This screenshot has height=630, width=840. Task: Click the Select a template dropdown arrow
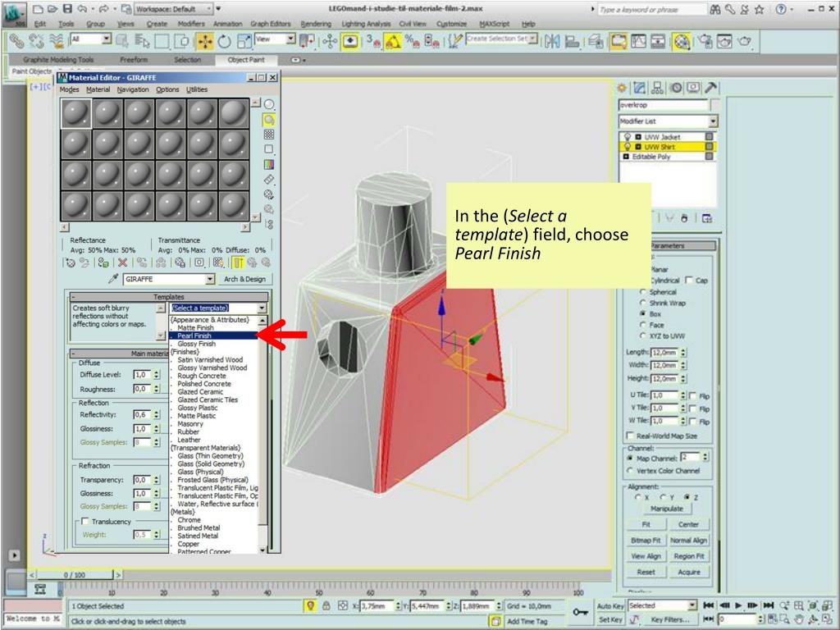click(262, 308)
